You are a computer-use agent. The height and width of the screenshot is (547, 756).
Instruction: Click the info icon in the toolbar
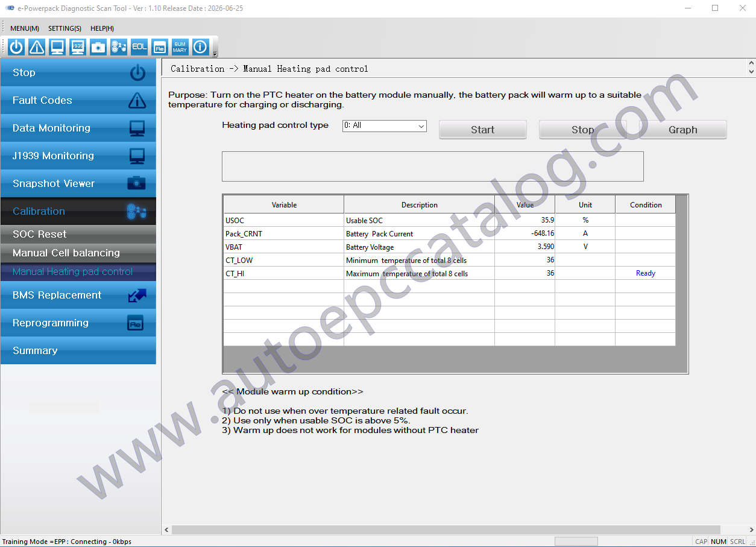tap(200, 47)
